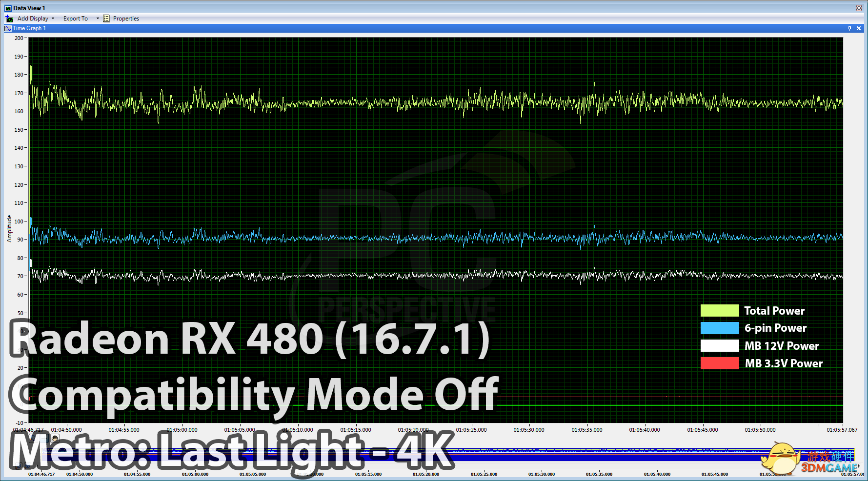Expand the Export To dropdown arrow
The image size is (868, 481).
pos(98,19)
